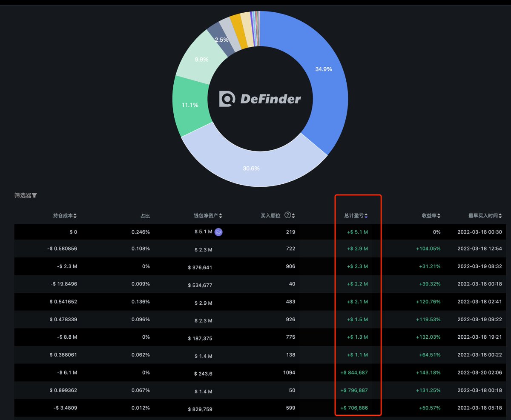511x420 pixels.
Task: Click the +$ 706,886 total profit cell
Action: [354, 408]
